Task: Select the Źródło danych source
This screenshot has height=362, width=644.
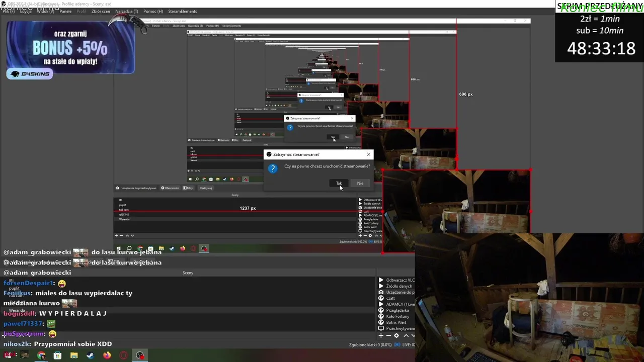Action: (x=399, y=286)
